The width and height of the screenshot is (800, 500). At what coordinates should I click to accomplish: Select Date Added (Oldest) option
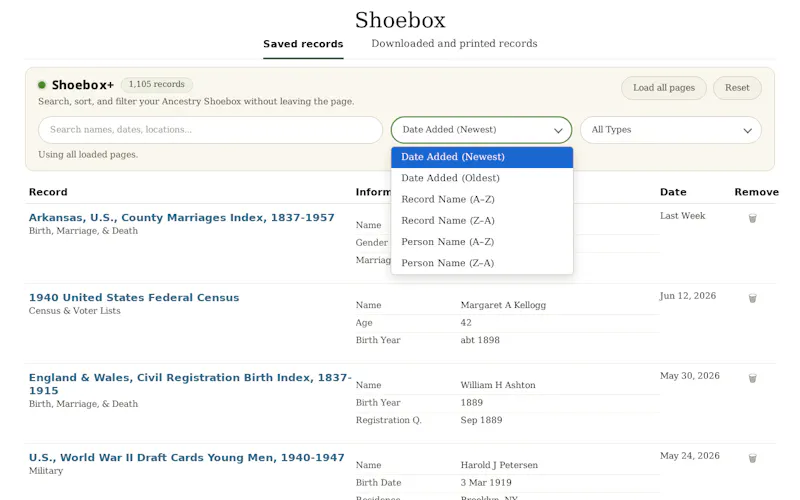(x=482, y=178)
